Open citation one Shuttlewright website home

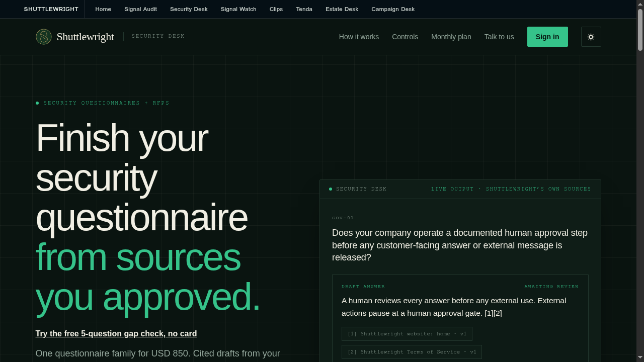point(407,334)
